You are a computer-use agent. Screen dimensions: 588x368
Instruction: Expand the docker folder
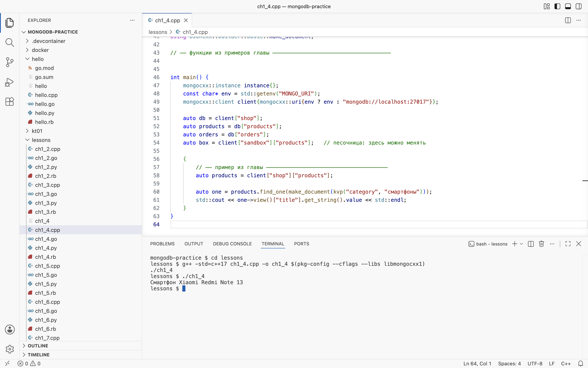[x=81, y=50]
